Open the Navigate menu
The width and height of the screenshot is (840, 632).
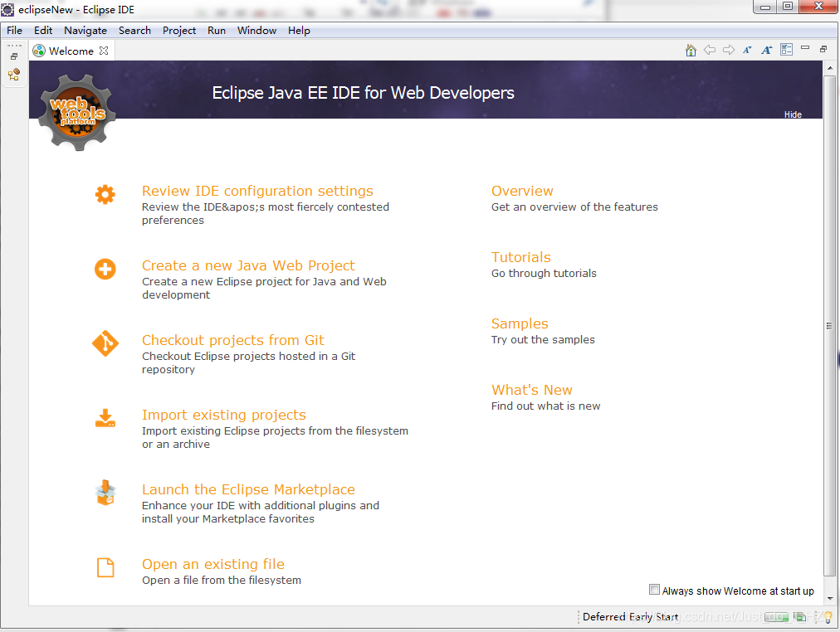(85, 30)
